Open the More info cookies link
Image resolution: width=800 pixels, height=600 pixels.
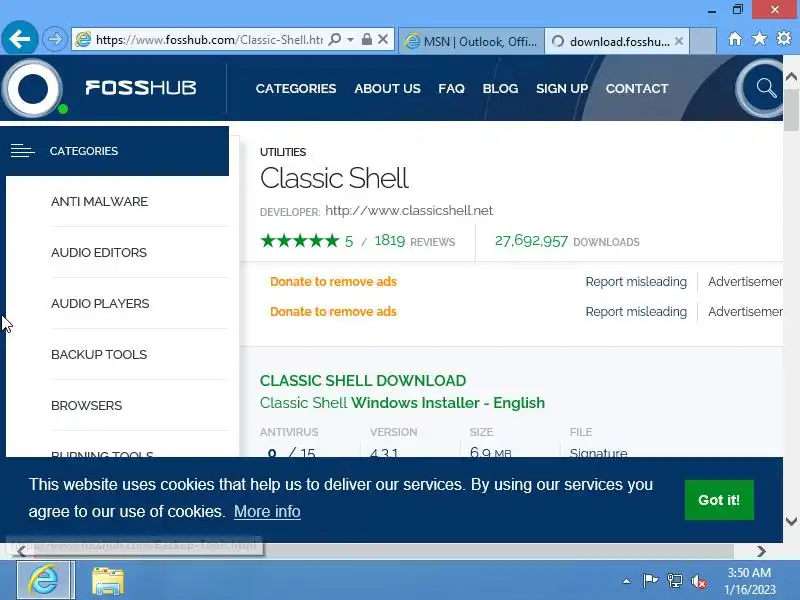(x=267, y=512)
